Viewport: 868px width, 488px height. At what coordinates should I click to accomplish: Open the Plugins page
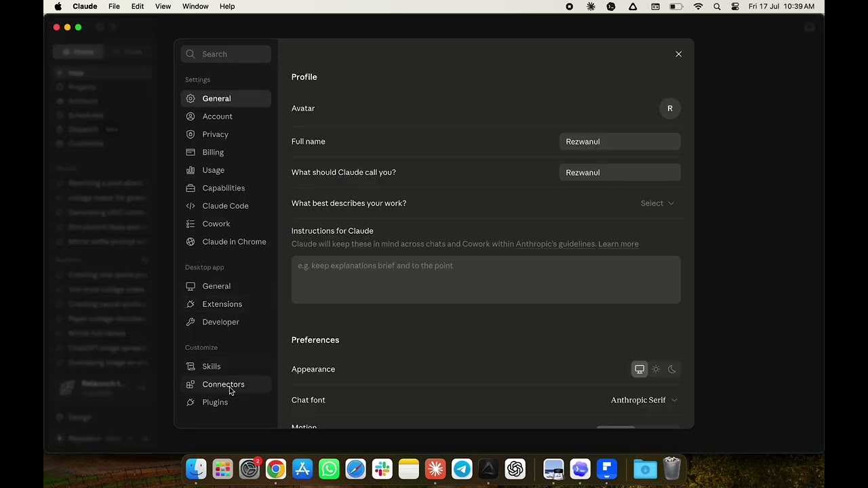(226, 403)
